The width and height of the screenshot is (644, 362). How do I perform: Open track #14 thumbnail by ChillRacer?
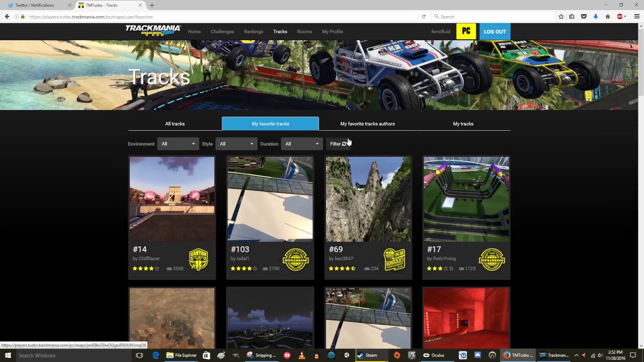coord(172,199)
